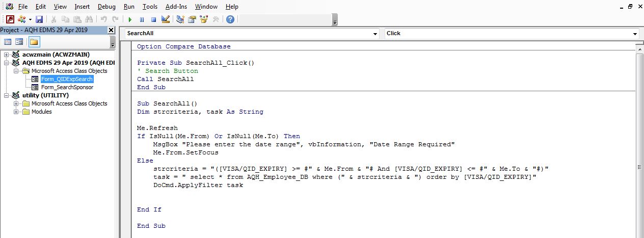Click the Reset stop square icon
Image resolution: width=644 pixels, height=238 pixels.
coord(153,19)
